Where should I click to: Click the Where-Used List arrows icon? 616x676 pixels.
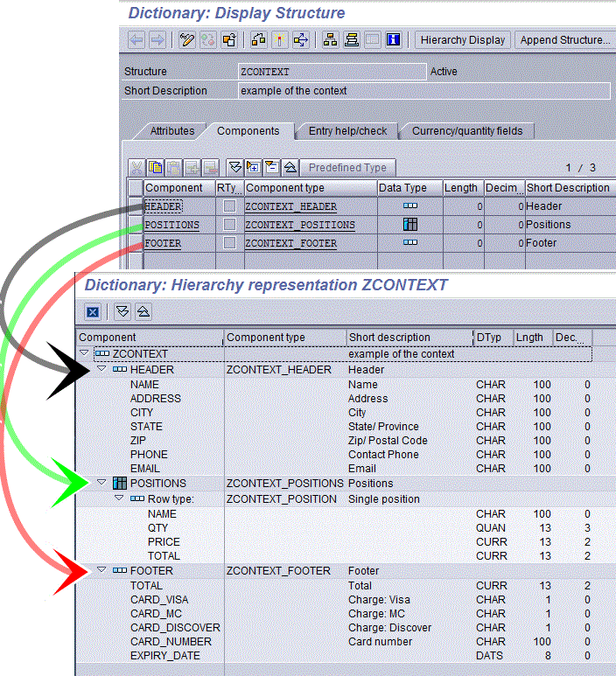(301, 40)
